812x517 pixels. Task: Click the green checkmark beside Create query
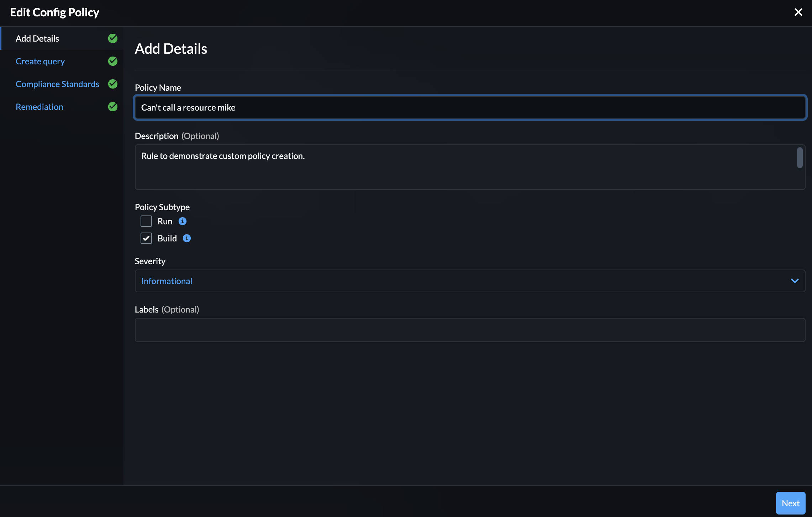tap(113, 61)
